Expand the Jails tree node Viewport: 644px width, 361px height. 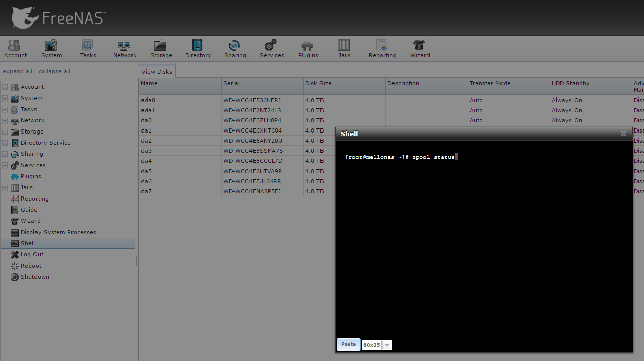coord(5,188)
